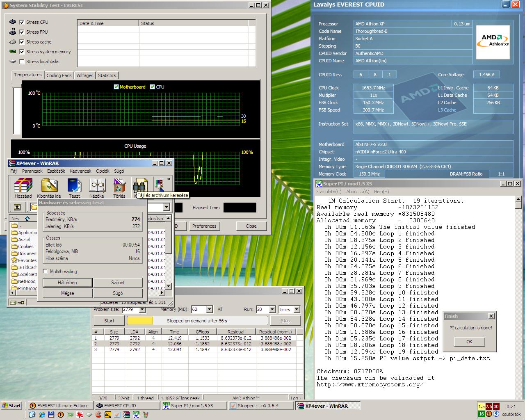Click the Szünet pause button
The height and width of the screenshot is (420, 525).
pyautogui.click(x=118, y=283)
